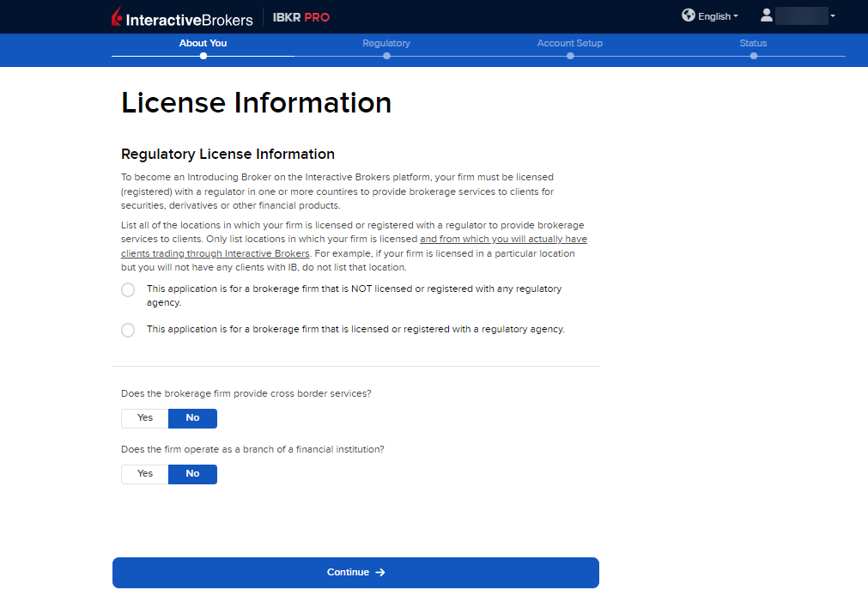Click the Interactive Brokers logo
The width and height of the screenshot is (868, 602).
pos(182,17)
